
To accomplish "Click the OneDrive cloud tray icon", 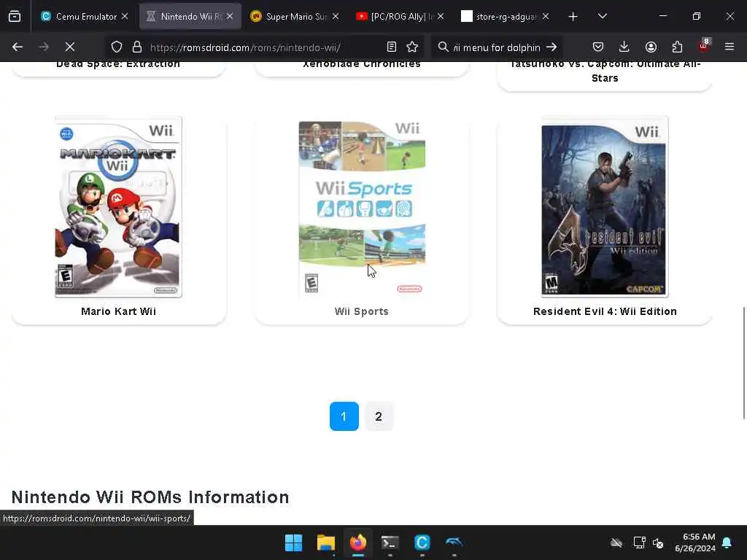I will 616,542.
